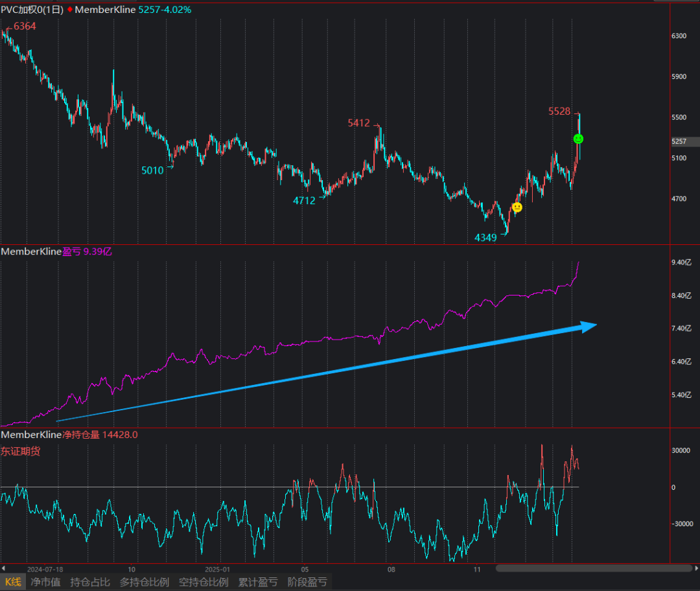Click the -30000 axis value
The image size is (700, 591).
point(682,524)
